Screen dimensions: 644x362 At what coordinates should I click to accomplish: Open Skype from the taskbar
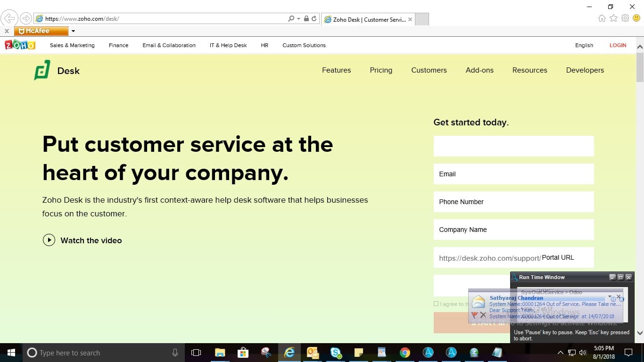point(336,353)
